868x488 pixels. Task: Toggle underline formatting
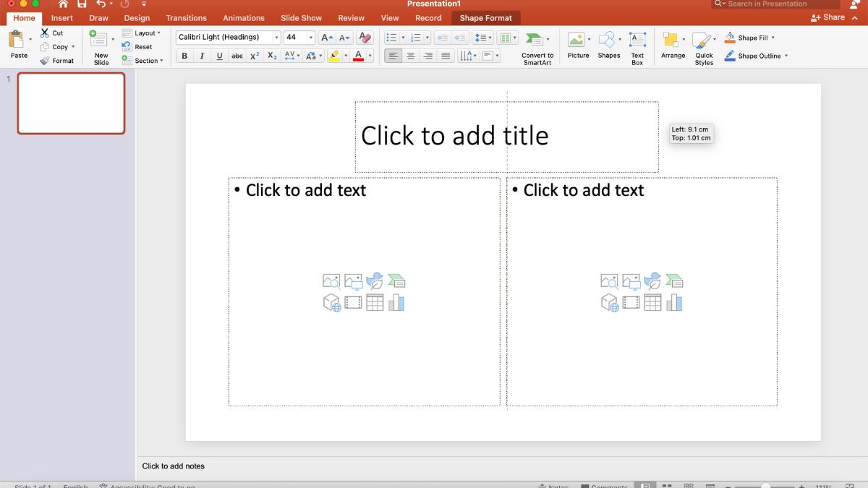(219, 55)
